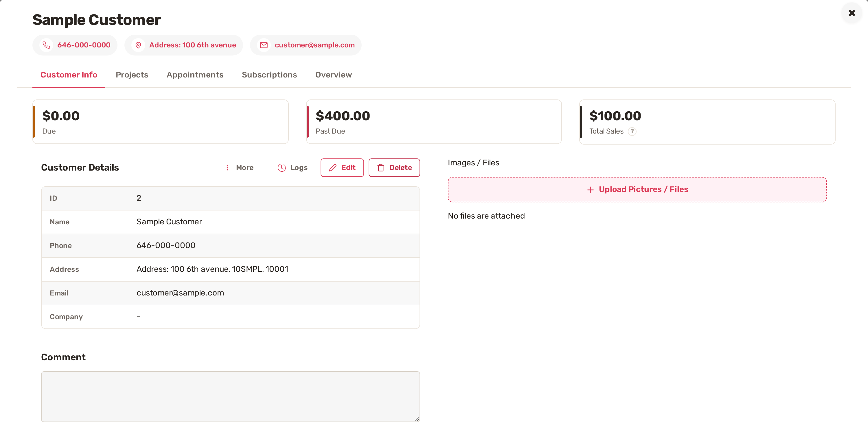Image resolution: width=868 pixels, height=425 pixels.
Task: Open the Projects tab
Action: (x=132, y=75)
